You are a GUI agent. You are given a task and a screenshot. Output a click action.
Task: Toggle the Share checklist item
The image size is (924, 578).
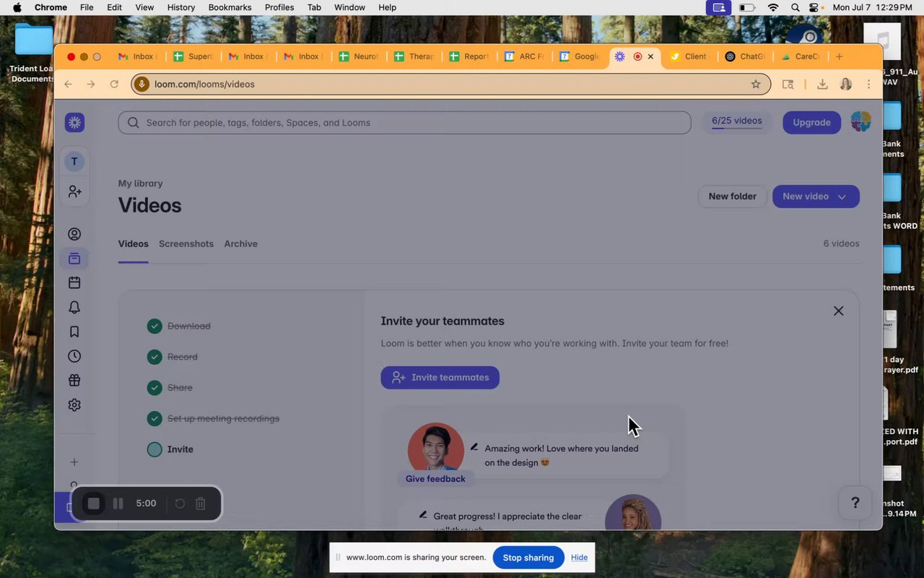tap(154, 387)
